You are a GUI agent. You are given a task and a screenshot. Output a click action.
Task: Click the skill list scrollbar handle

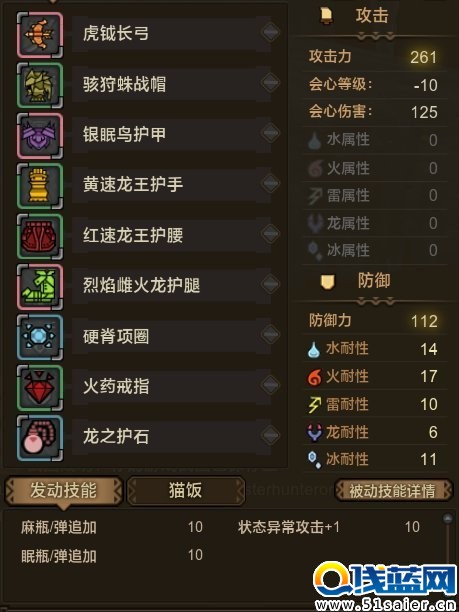click(448, 518)
